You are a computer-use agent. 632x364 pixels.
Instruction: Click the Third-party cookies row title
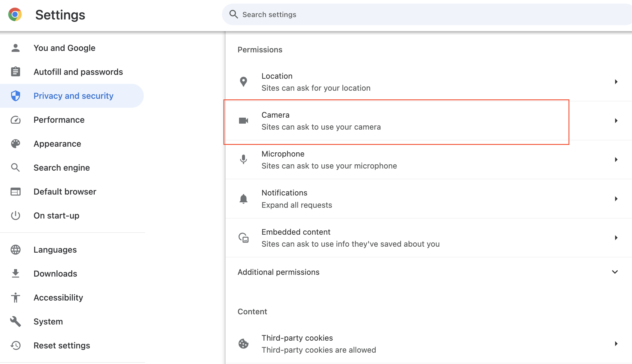click(297, 338)
